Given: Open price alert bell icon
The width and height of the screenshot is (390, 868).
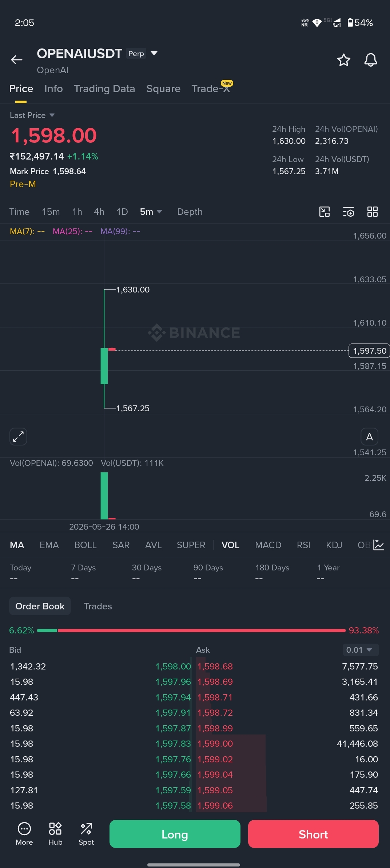Looking at the screenshot, I should 371,60.
